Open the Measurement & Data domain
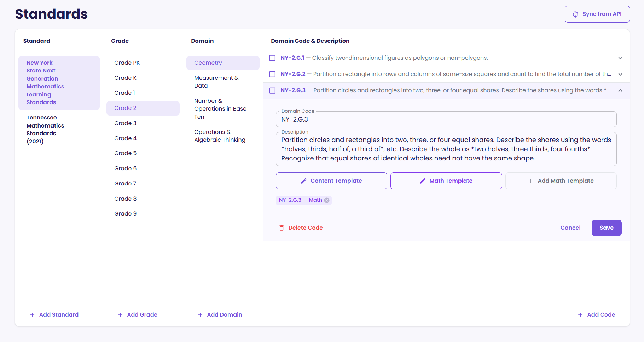The width and height of the screenshot is (644, 342). click(223, 82)
